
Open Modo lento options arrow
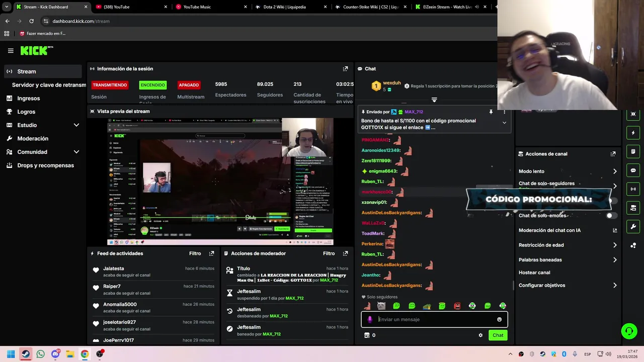click(615, 171)
